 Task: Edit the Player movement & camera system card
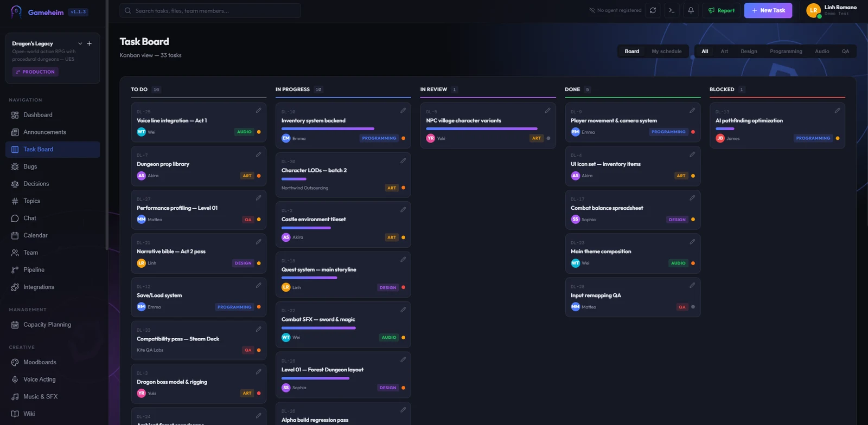692,111
